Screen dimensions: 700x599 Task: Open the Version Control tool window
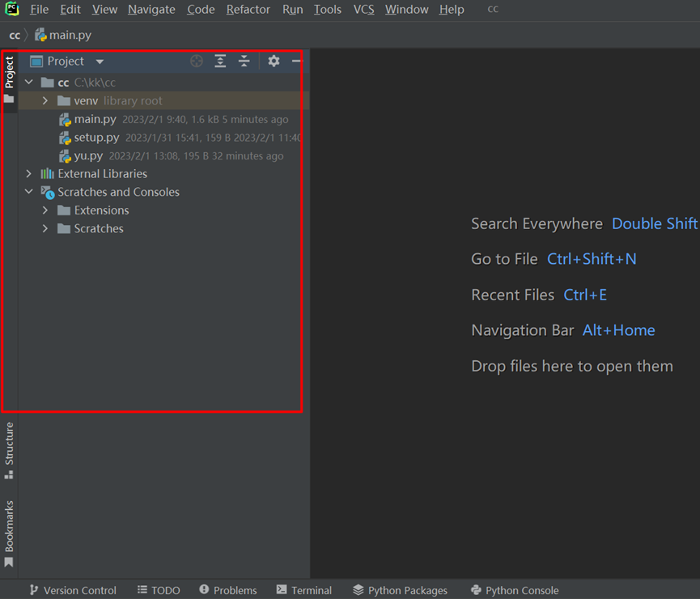point(73,590)
